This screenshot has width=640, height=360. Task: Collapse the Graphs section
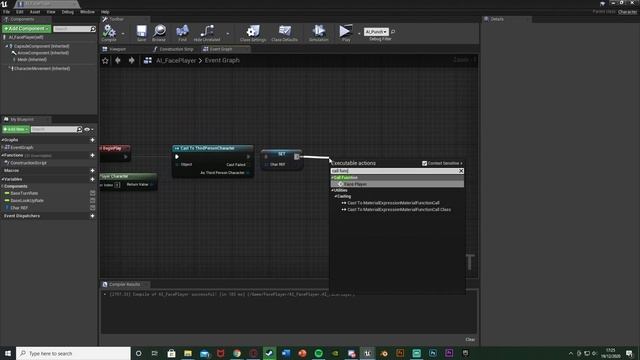[2, 140]
